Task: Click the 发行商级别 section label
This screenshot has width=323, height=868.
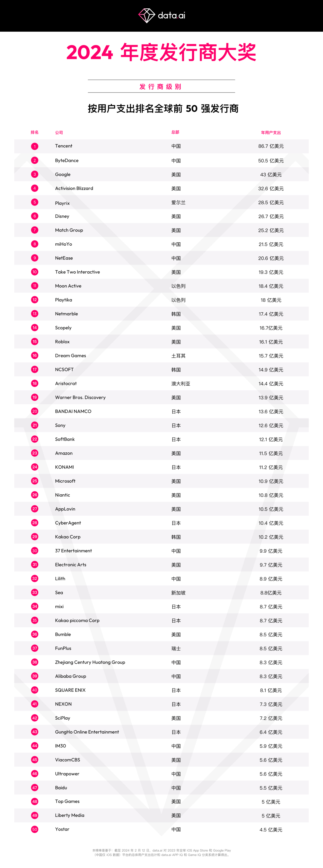Action: (161, 86)
